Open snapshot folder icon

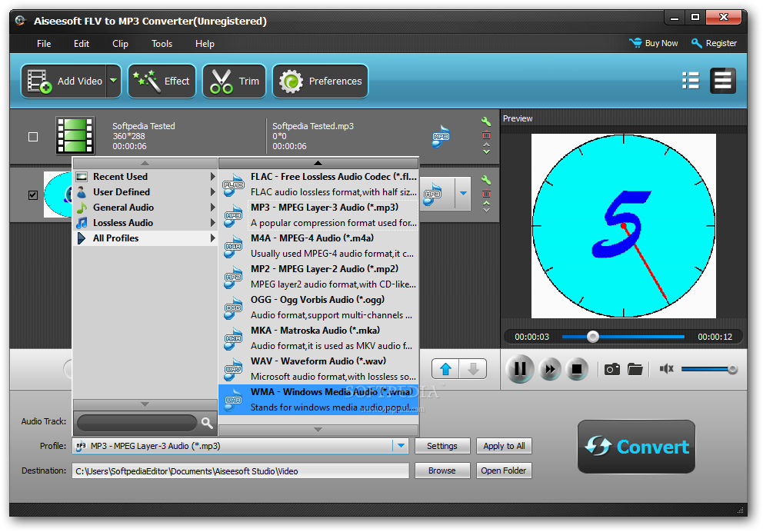pos(635,370)
